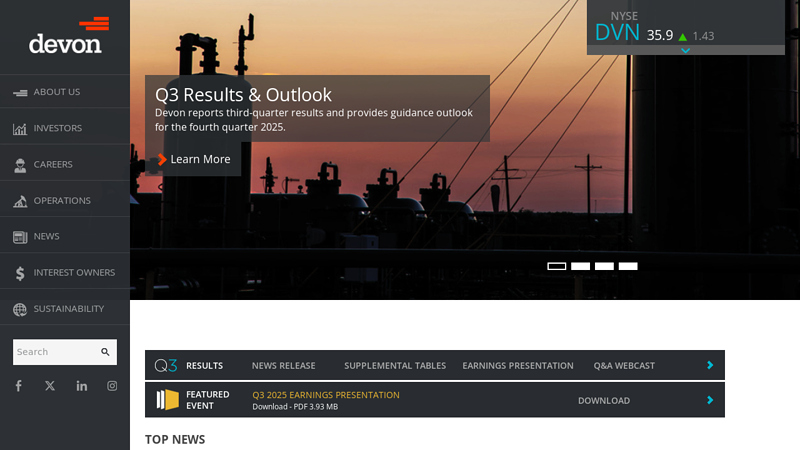Screen dimensions: 800x450
Task: Click the TOP NEWS heading
Action: 175,440
